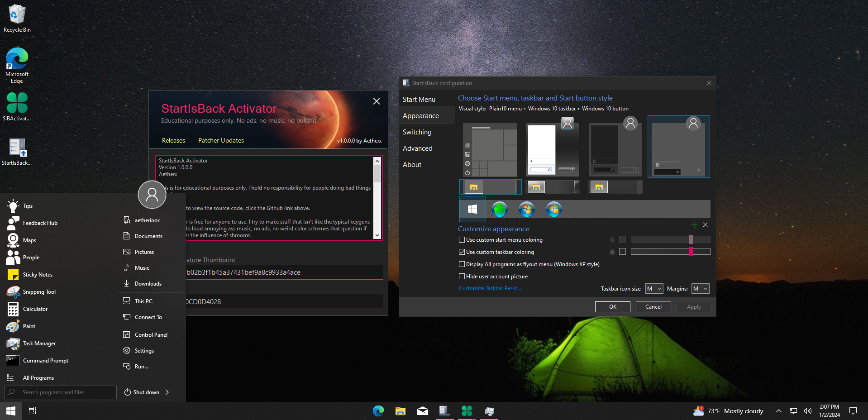
Task: Open Releases in StartIsBack Activator
Action: click(174, 141)
